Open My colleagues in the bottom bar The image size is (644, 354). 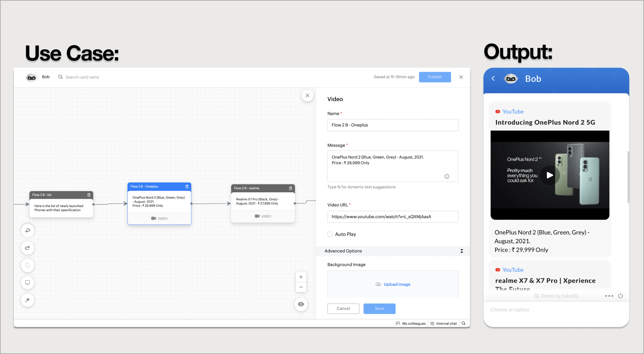[x=411, y=323]
